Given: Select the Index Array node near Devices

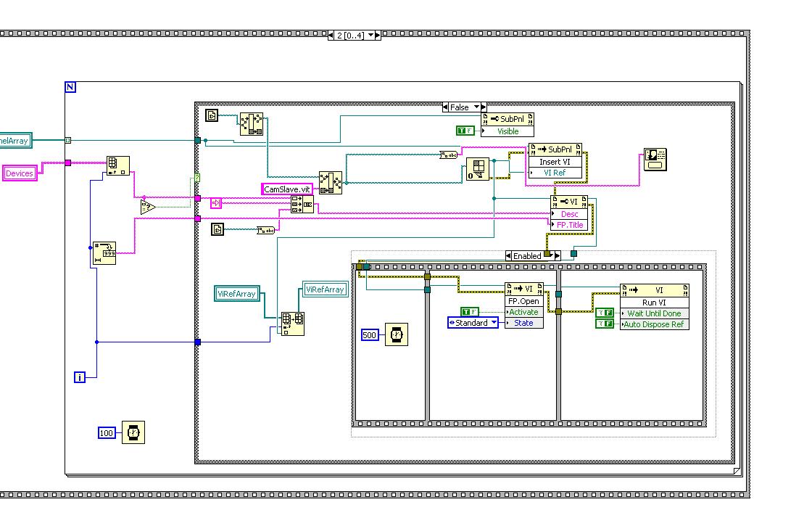Looking at the screenshot, I should [x=118, y=165].
